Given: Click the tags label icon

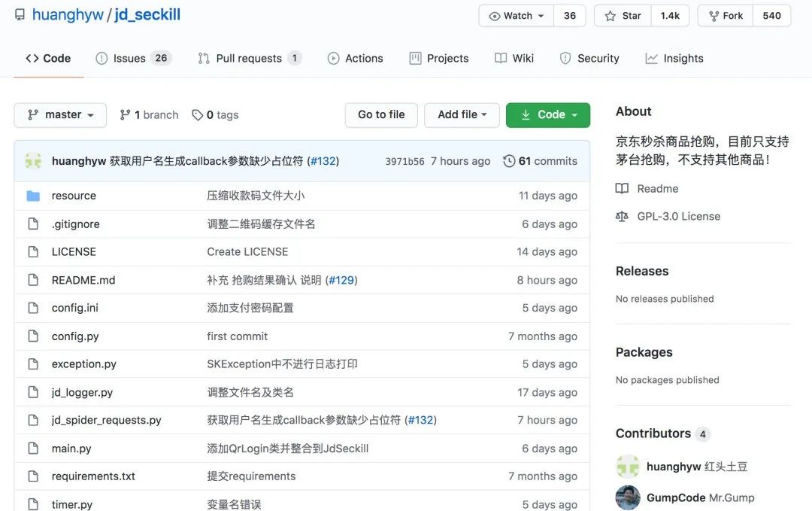Looking at the screenshot, I should (x=197, y=115).
